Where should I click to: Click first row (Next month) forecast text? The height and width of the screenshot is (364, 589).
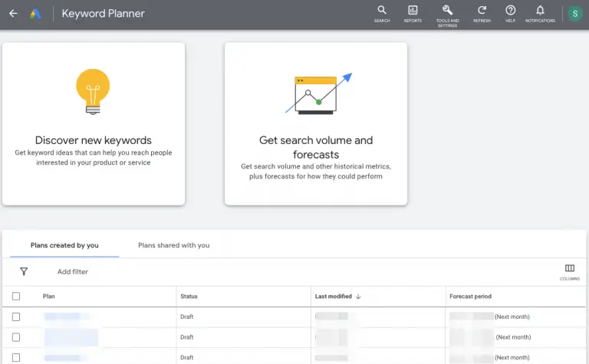pyautogui.click(x=512, y=316)
